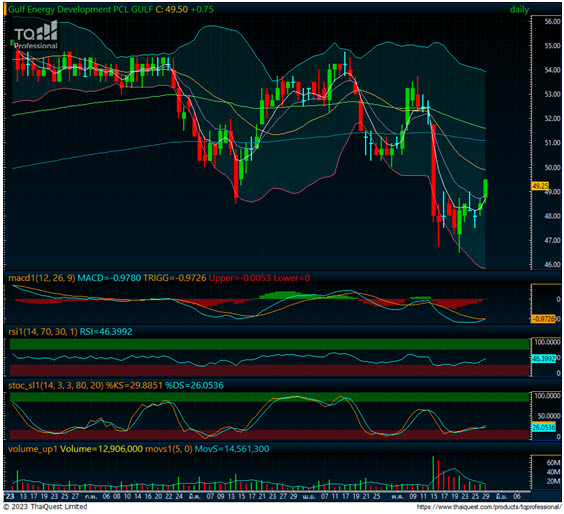Click the 'MACD=-0.9780' value
This screenshot has height=514, width=564.
click(109, 278)
